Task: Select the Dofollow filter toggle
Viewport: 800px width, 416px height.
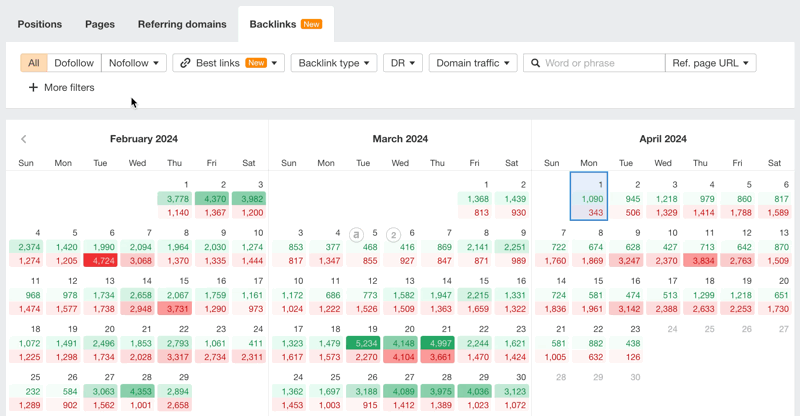Action: tap(74, 63)
